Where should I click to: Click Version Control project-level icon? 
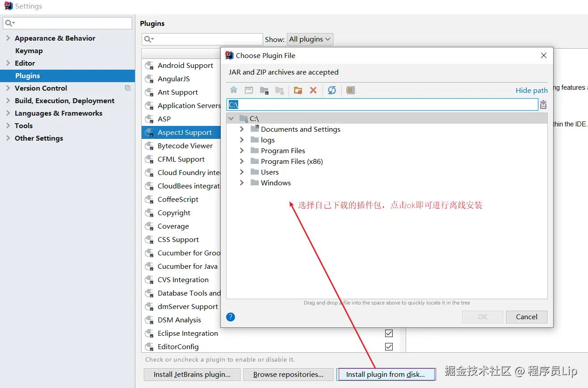(128, 88)
